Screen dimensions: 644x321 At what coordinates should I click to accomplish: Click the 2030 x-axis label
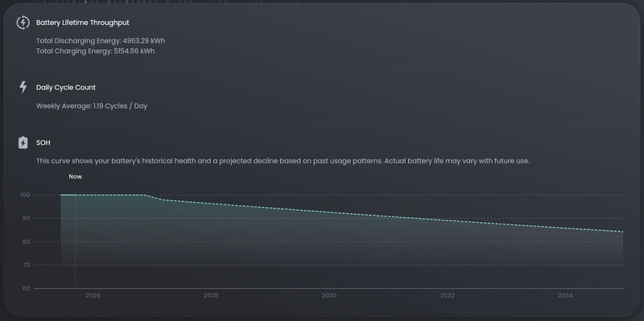329,295
